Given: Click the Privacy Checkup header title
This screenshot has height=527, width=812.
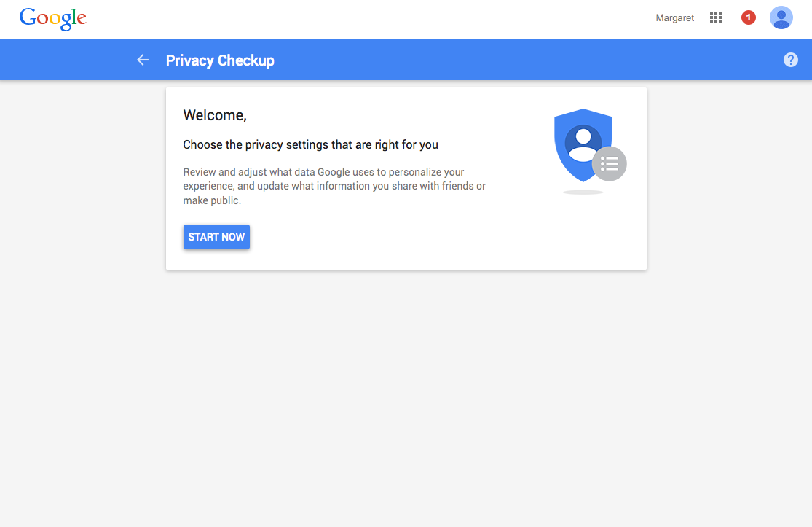Looking at the screenshot, I should pos(220,60).
